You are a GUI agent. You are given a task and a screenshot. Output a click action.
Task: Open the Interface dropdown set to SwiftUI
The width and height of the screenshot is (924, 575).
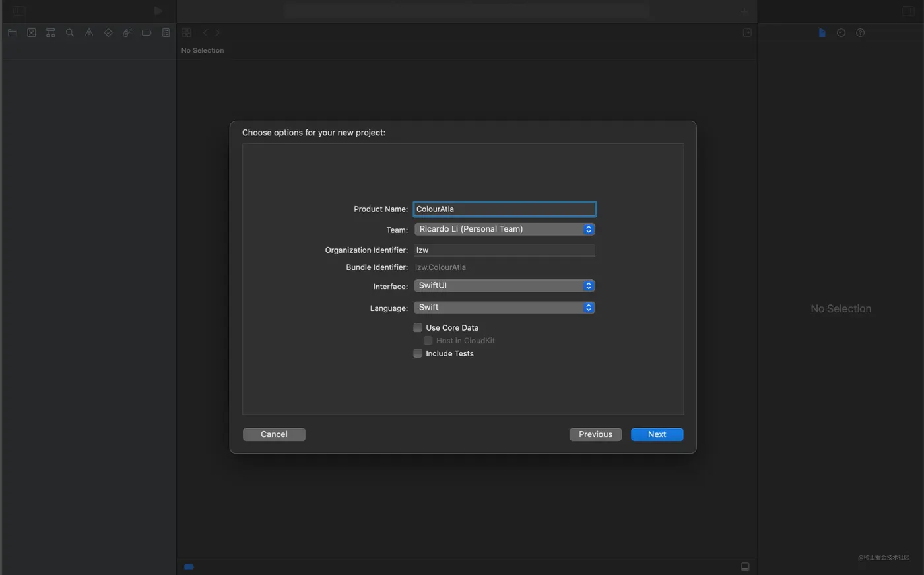pyautogui.click(x=504, y=286)
